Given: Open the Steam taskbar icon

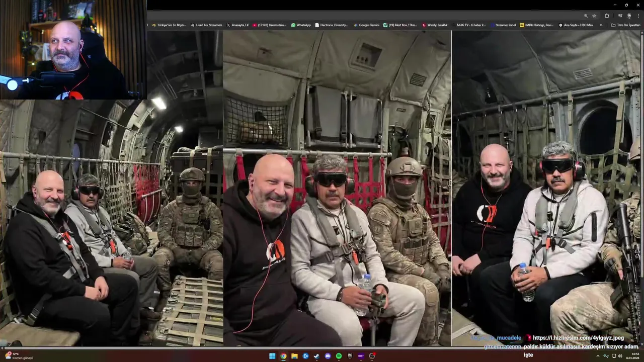Looking at the screenshot, I should pos(316,356).
